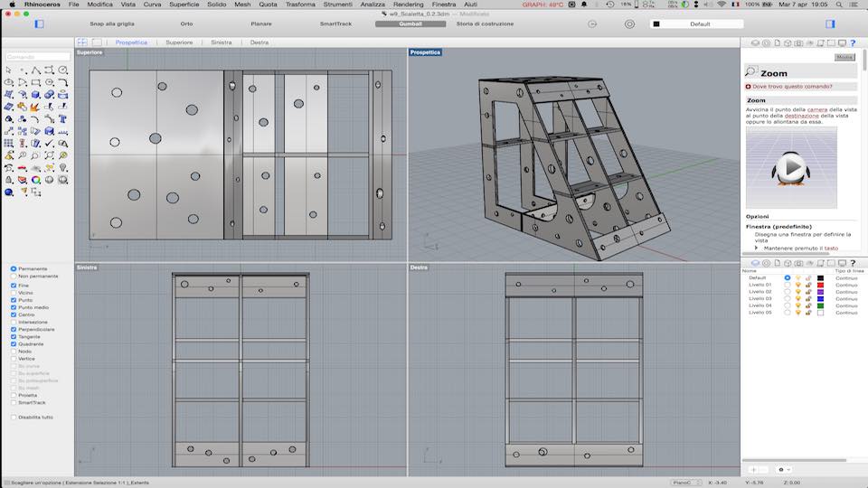Click the blue help question mark icon
Image resolution: width=868 pixels, height=488 pixels.
[x=853, y=42]
